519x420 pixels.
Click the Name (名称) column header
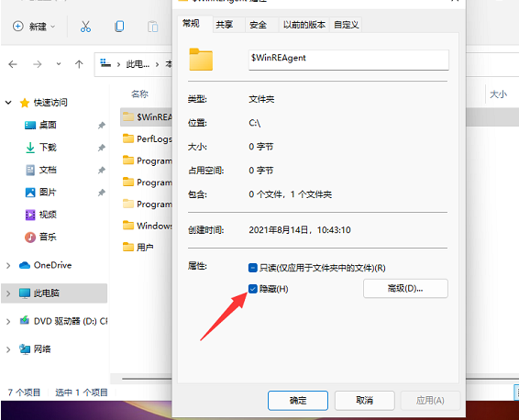[139, 94]
